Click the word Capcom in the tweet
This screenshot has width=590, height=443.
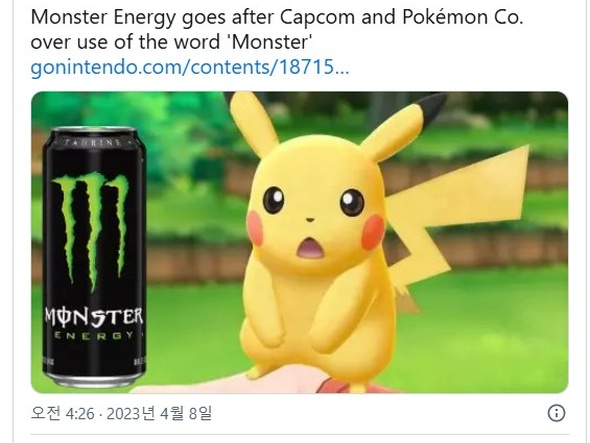coord(317,17)
